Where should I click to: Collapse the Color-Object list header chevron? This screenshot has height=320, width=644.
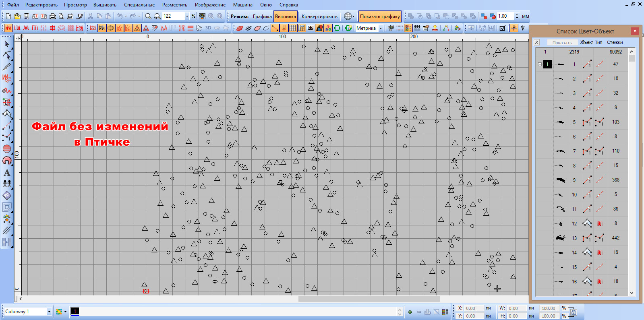point(536,42)
